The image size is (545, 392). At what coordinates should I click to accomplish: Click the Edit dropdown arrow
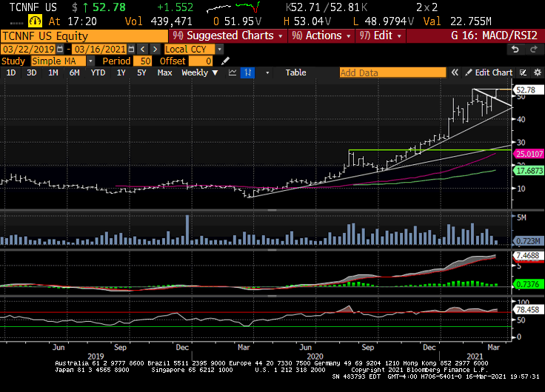tap(399, 36)
